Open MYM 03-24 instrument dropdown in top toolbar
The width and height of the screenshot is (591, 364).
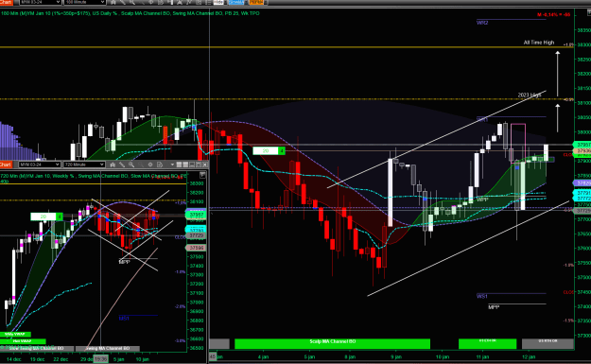tap(40, 2)
